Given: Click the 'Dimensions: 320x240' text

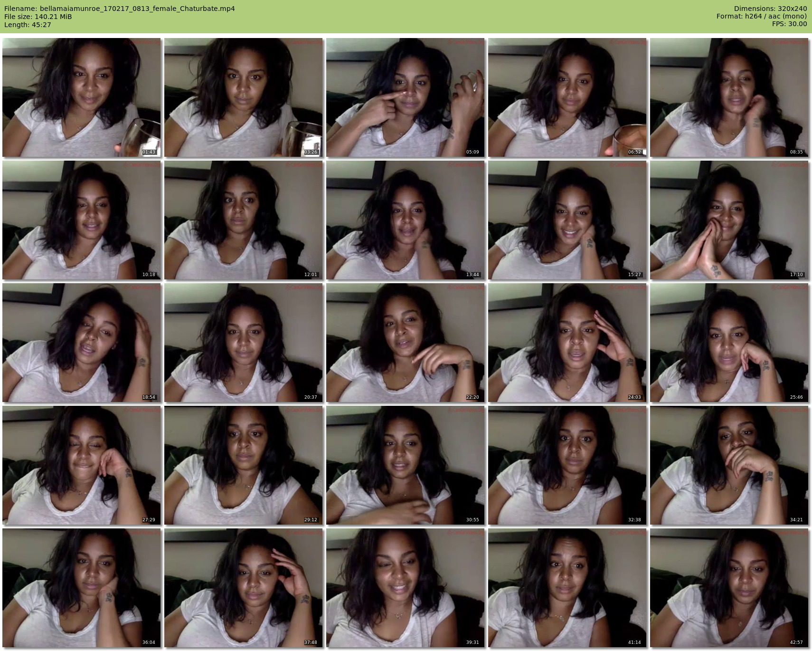Looking at the screenshot, I should (x=770, y=9).
